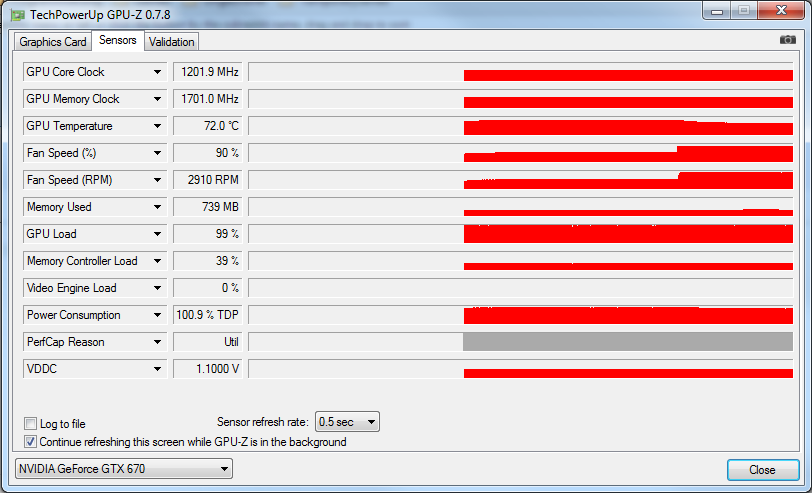Click the 1.1000 V VDDC reading

pos(208,369)
